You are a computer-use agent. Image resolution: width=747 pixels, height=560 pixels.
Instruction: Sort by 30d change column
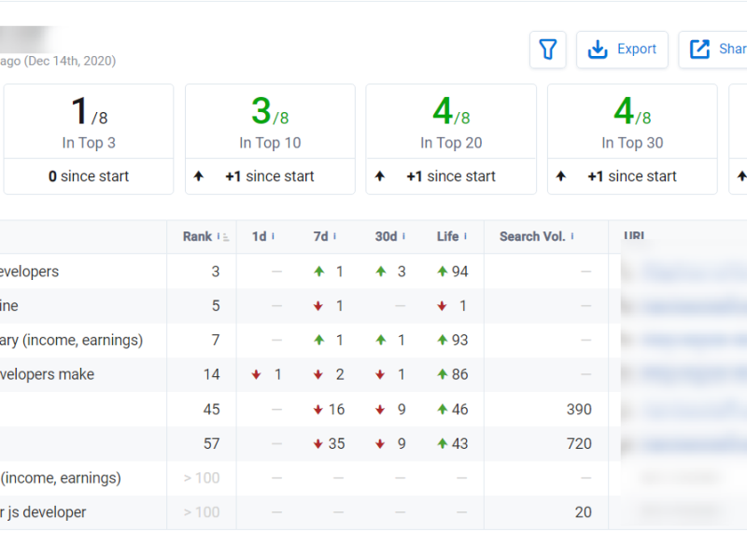pos(389,237)
